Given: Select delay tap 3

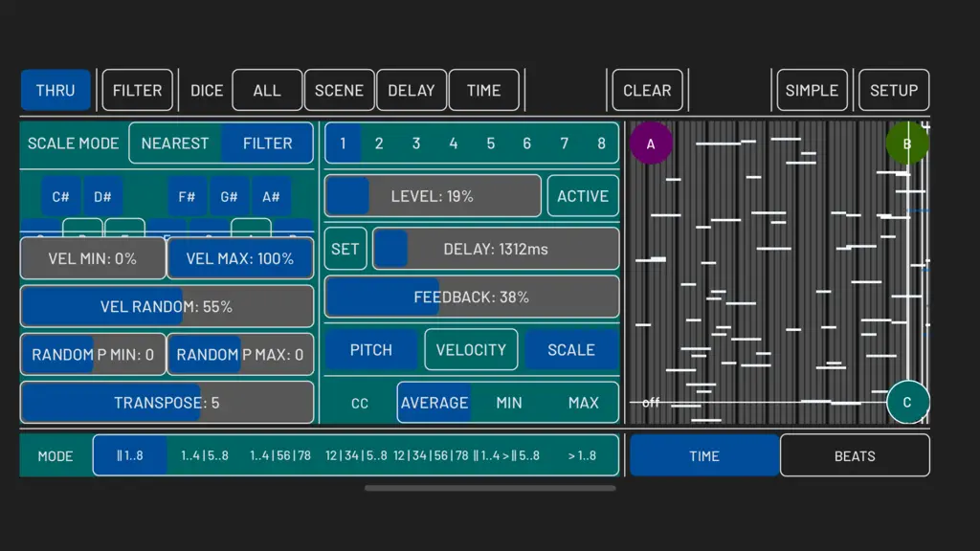Looking at the screenshot, I should [416, 143].
